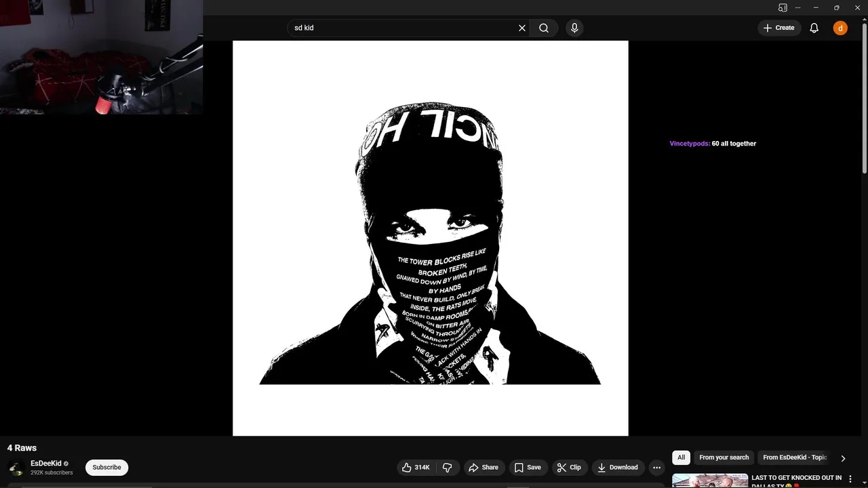Viewport: 868px width, 488px height.
Task: Restore down the browser window
Action: (x=836, y=7)
